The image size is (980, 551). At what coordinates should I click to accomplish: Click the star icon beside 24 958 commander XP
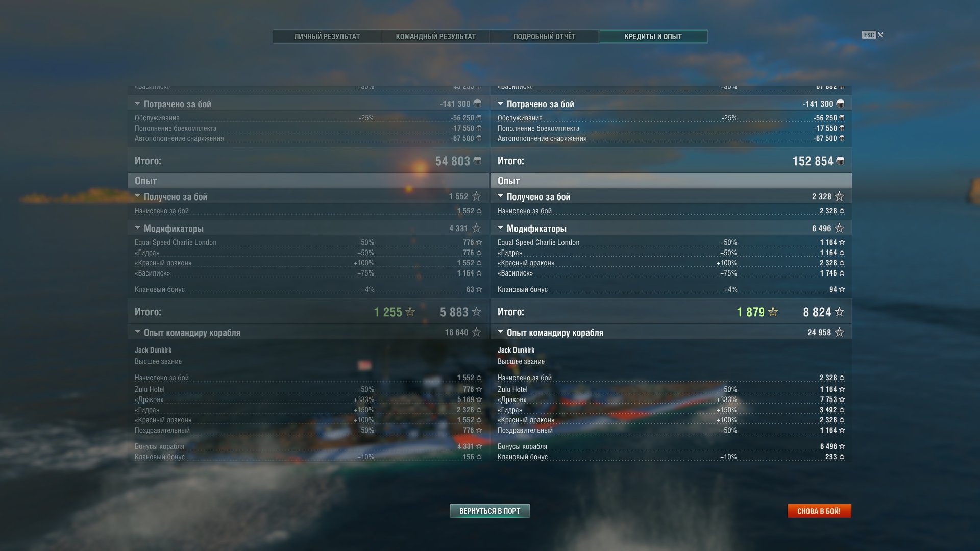click(x=839, y=332)
